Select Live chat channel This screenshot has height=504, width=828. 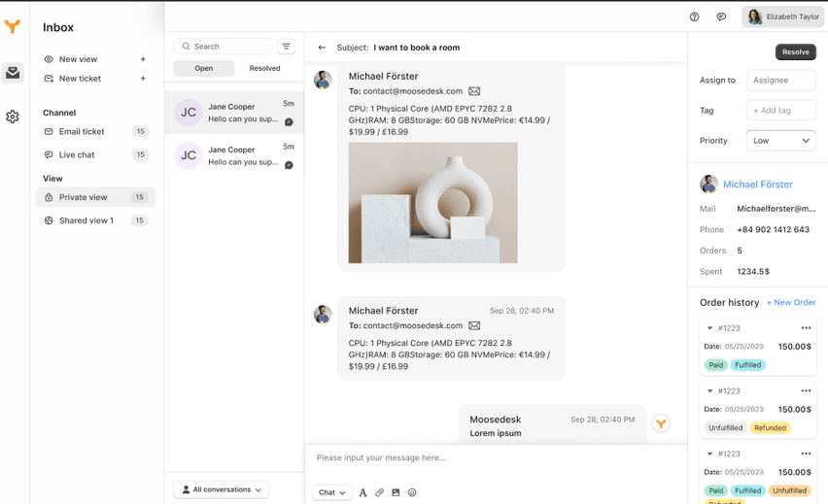coord(95,154)
